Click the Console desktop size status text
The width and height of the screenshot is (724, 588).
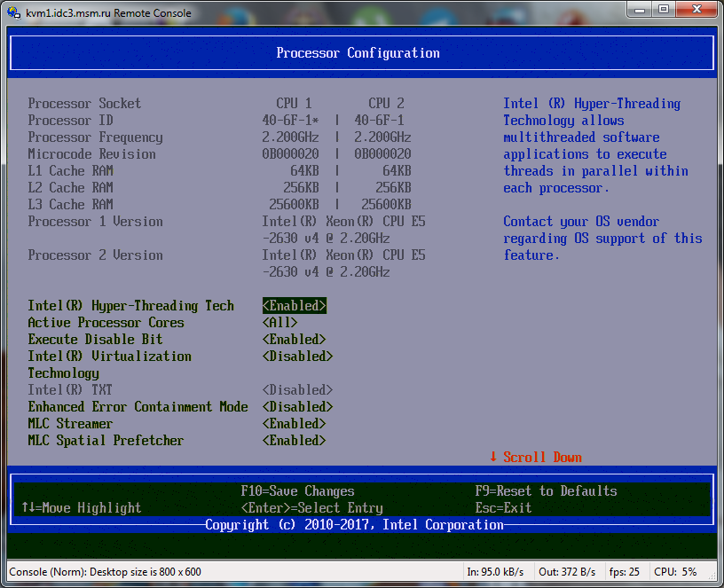[x=106, y=572]
